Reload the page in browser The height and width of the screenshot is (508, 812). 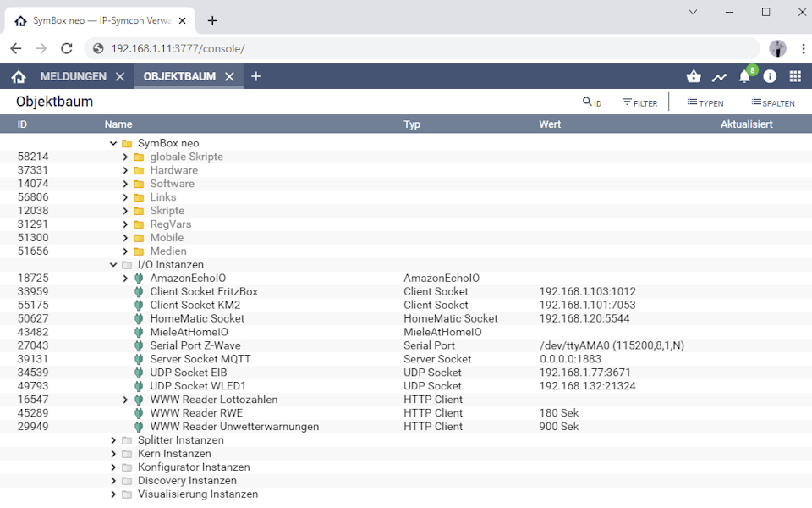[x=67, y=48]
